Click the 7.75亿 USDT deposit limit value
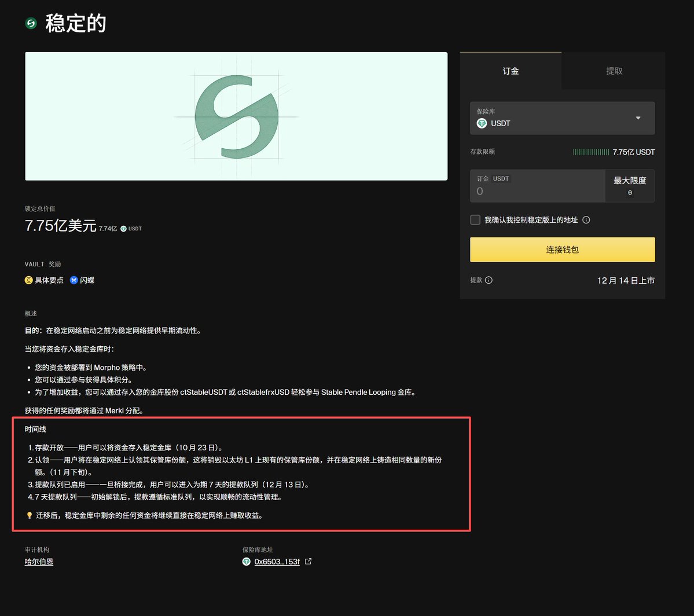Viewport: 694px width, 616px height. tap(633, 152)
